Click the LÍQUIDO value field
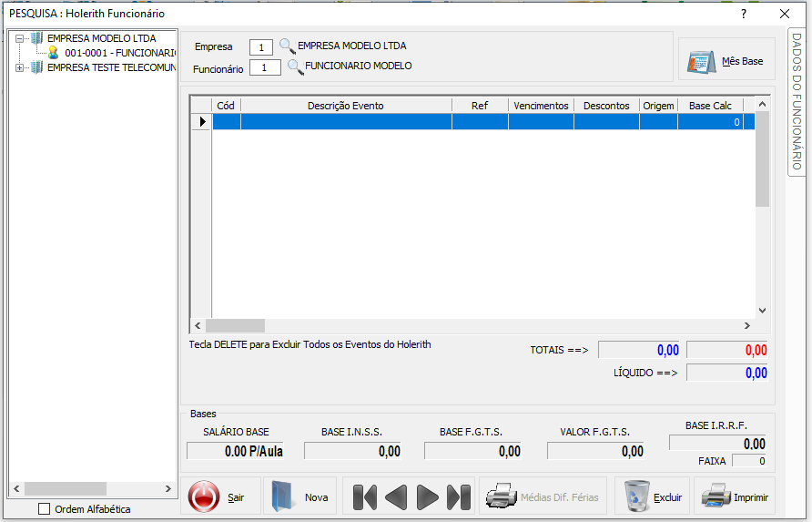The height and width of the screenshot is (522, 812). click(x=727, y=373)
